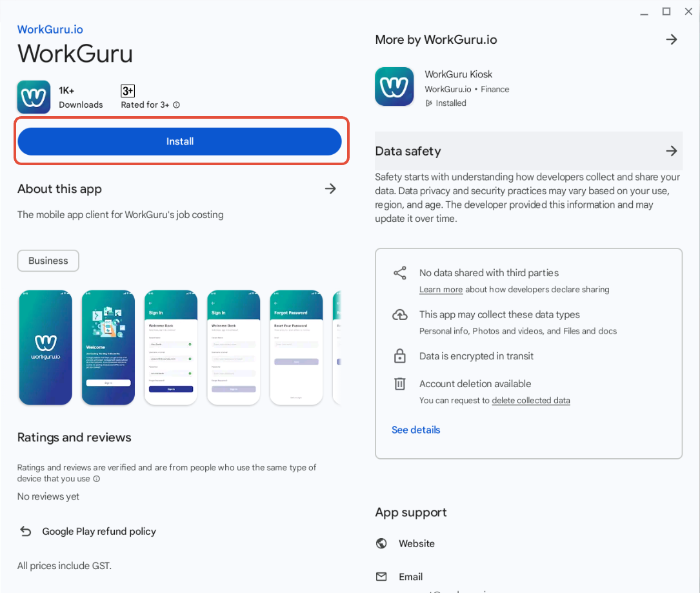Click the envelope Email icon

pyautogui.click(x=381, y=576)
